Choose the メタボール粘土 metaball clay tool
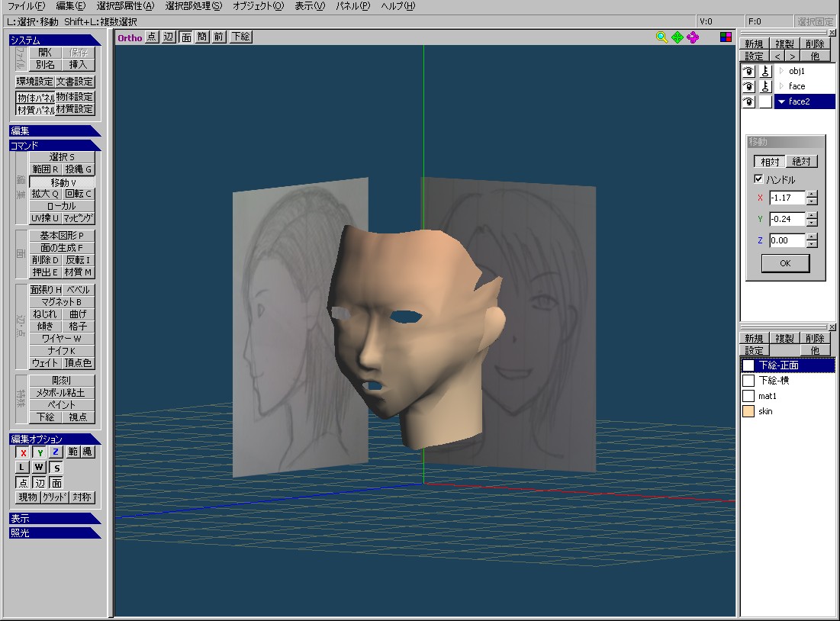 click(62, 392)
